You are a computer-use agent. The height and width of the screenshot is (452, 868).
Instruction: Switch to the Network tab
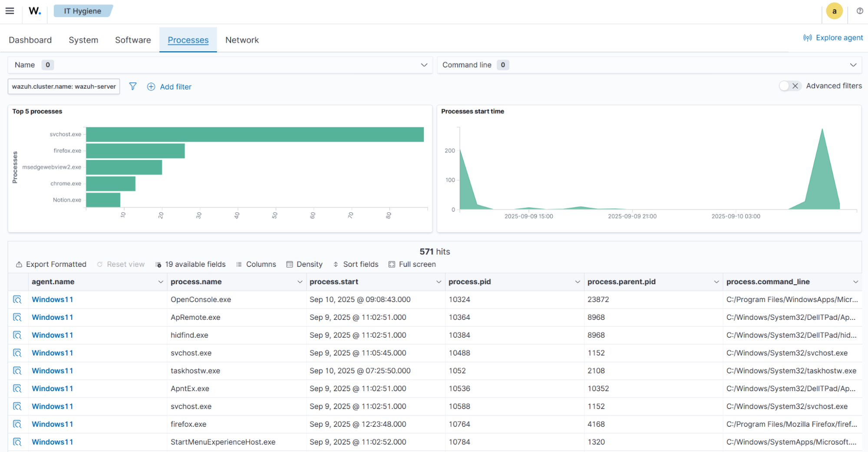(x=242, y=40)
